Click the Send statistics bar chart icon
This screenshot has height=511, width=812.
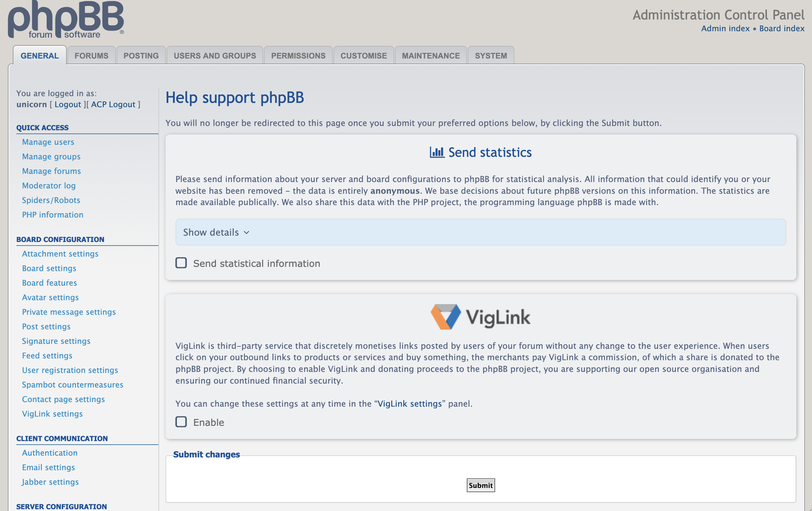437,152
